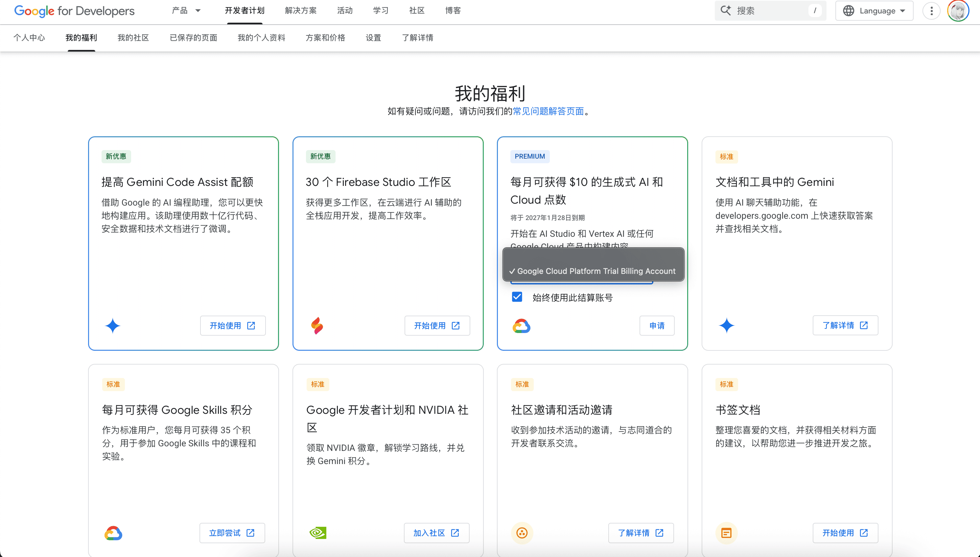Open the Language dropdown
Viewport: 980px width, 557px height.
(875, 11)
